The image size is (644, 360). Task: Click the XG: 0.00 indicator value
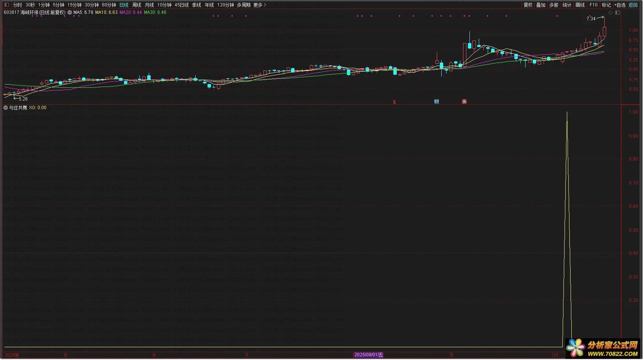38,108
